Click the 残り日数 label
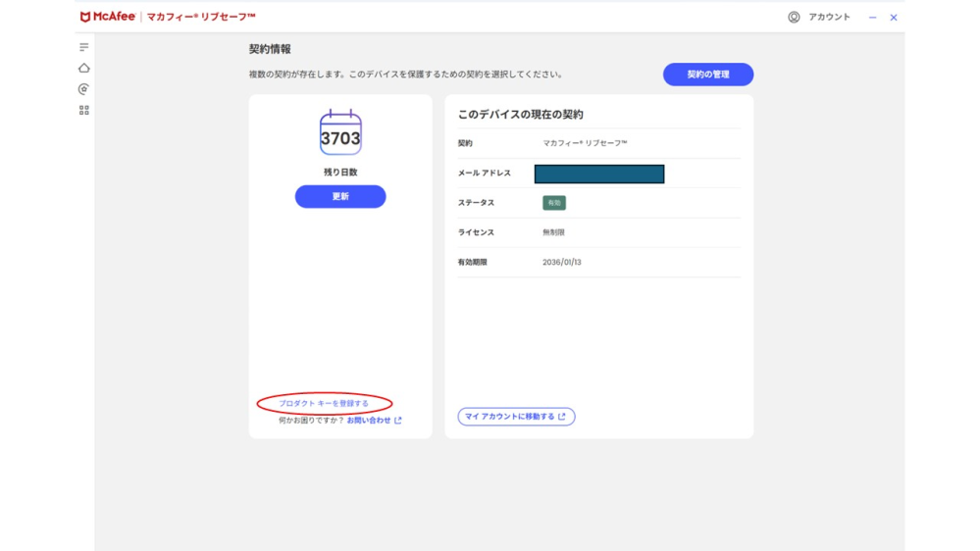 click(x=340, y=172)
